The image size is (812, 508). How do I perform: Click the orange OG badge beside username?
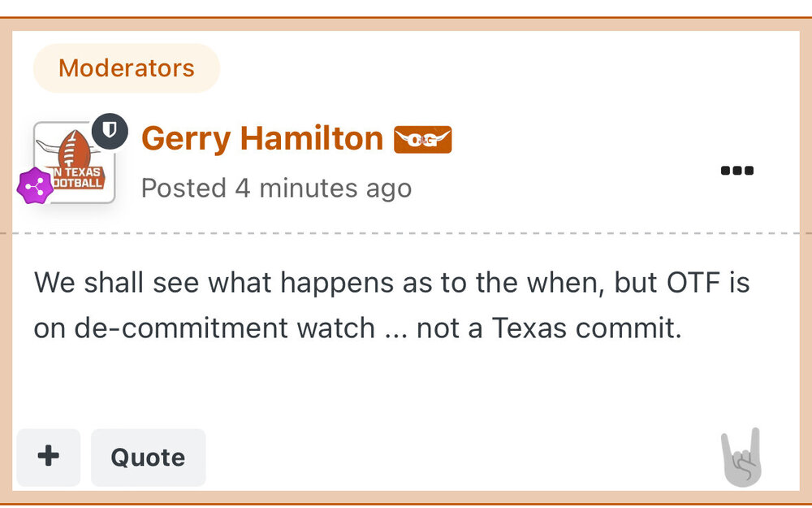(422, 140)
